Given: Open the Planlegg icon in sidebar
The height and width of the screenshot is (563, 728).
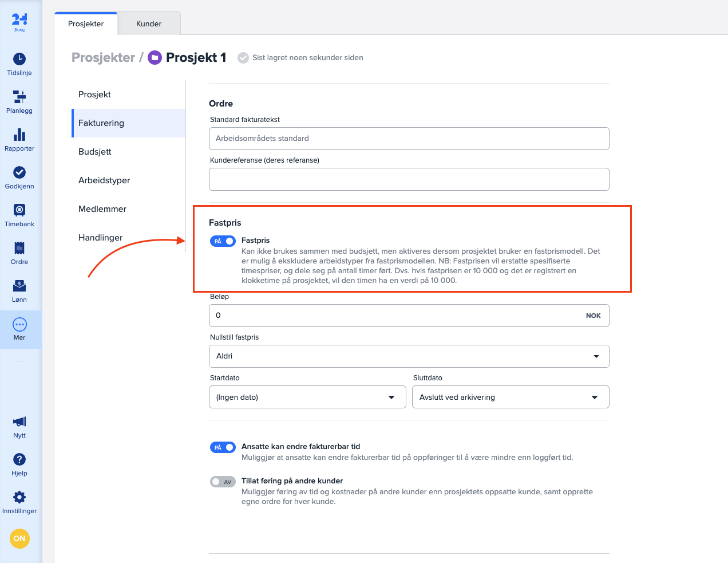Looking at the screenshot, I should [19, 97].
